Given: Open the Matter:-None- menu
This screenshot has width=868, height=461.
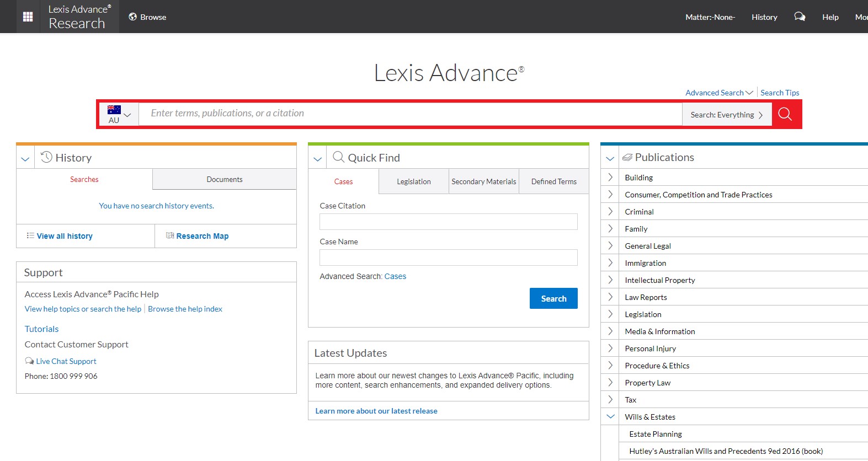Looking at the screenshot, I should click(x=710, y=17).
